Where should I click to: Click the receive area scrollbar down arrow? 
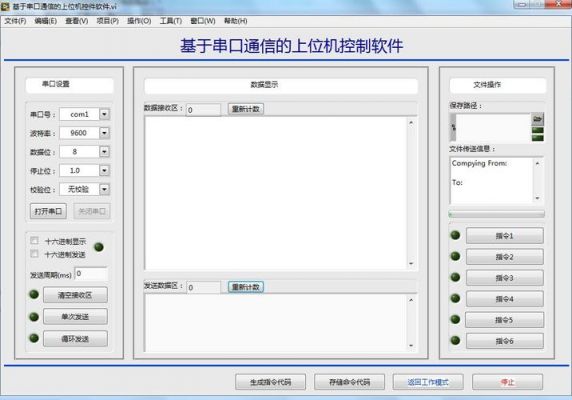411,264
